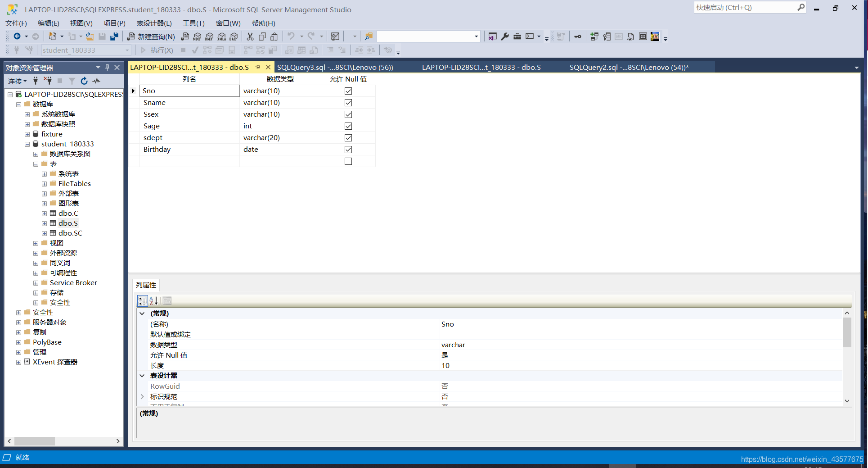Click the properties panel vertical scrollbar thumb
The image size is (868, 468).
(x=847, y=332)
